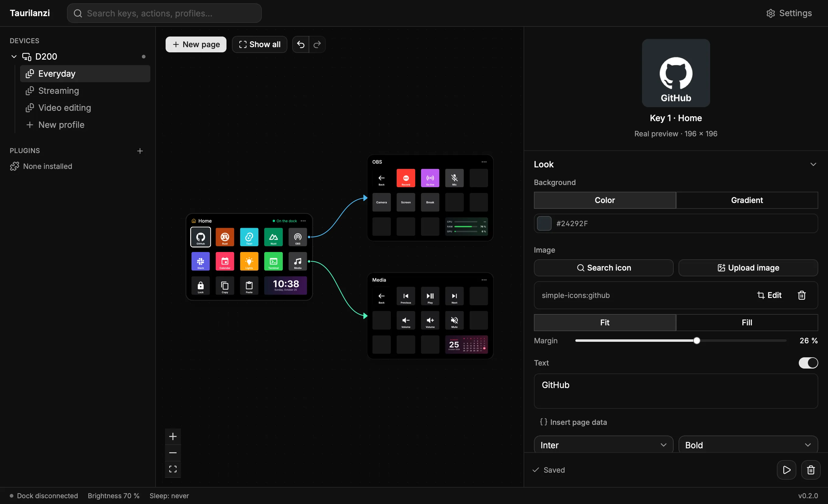Open the OBS page three-dot menu
The width and height of the screenshot is (828, 504).
pyautogui.click(x=484, y=162)
